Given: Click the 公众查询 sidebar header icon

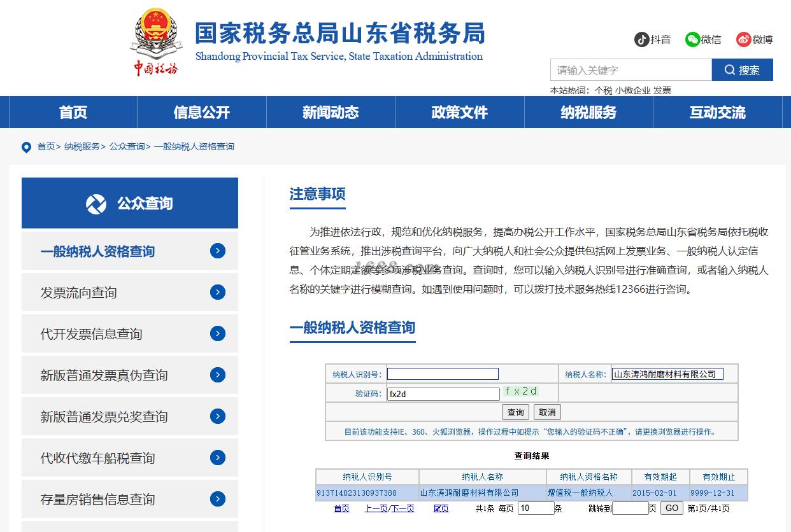Looking at the screenshot, I should click(96, 204).
